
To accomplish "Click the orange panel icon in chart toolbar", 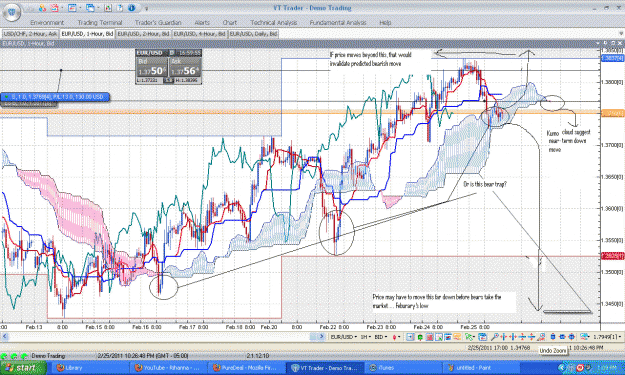I will [x=457, y=337].
